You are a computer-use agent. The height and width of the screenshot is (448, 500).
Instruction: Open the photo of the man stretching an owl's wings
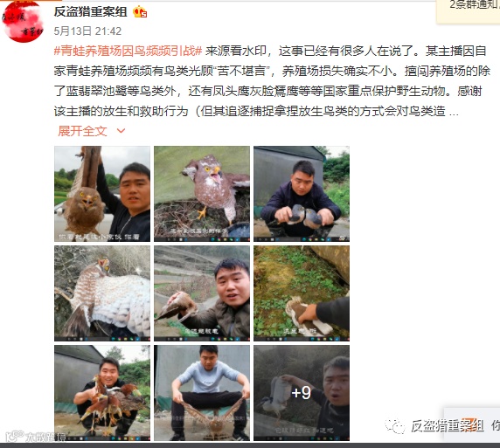(x=202, y=393)
